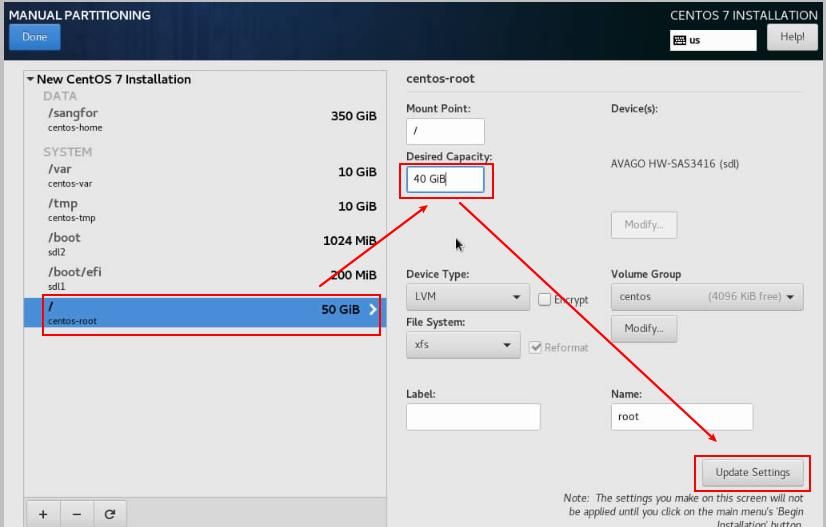Open the Device Type LVM dropdown
The width and height of the screenshot is (826, 527).
click(x=467, y=297)
